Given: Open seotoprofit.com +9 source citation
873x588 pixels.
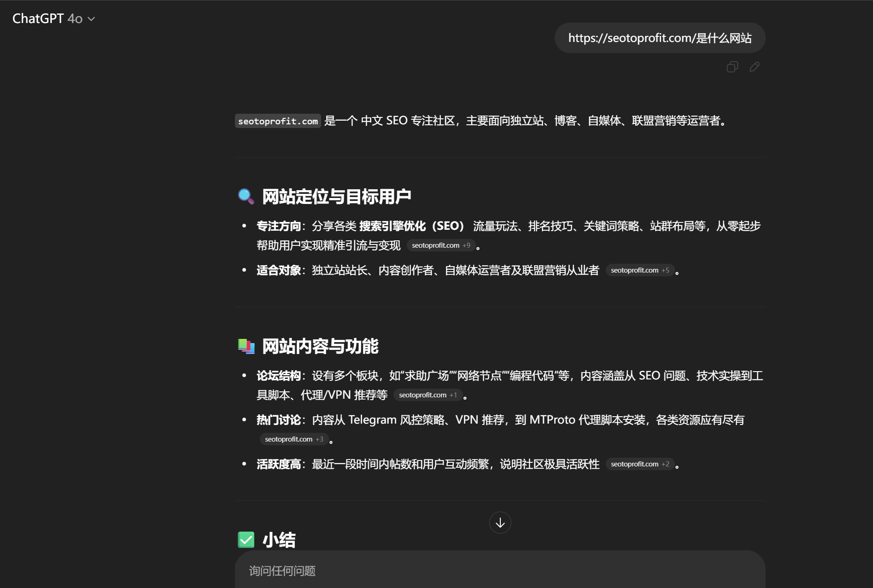Looking at the screenshot, I should click(441, 245).
